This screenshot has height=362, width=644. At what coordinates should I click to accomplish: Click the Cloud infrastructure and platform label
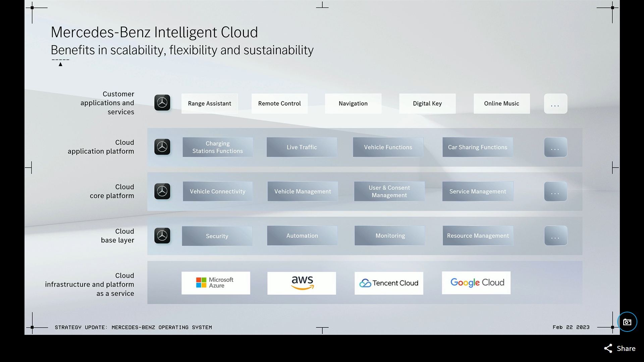[x=90, y=285]
